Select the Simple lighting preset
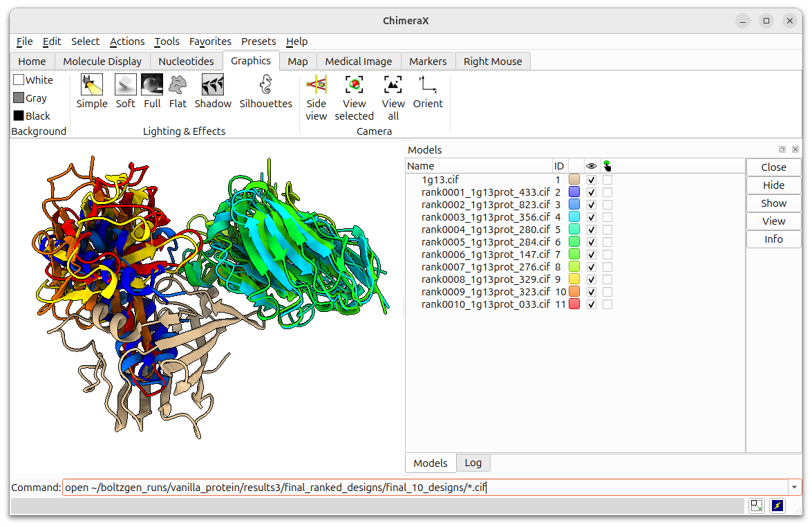This screenshot has width=812, height=527. tap(91, 91)
